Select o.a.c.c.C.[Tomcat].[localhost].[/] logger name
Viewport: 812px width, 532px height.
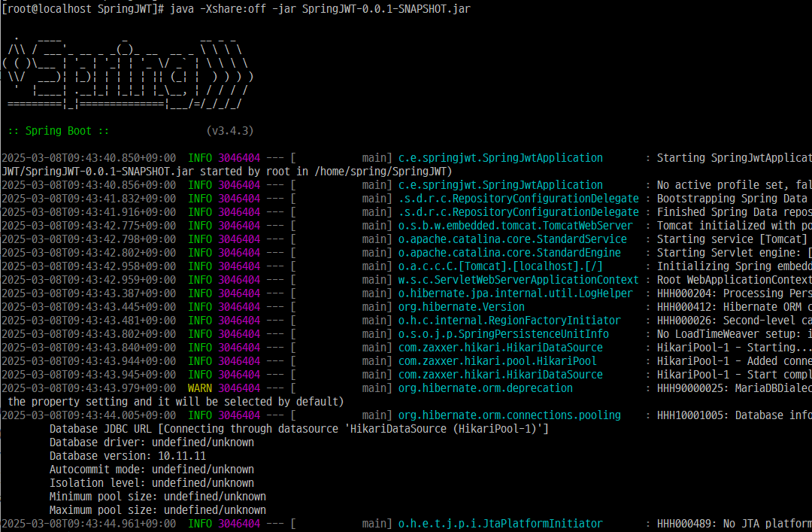click(x=500, y=266)
